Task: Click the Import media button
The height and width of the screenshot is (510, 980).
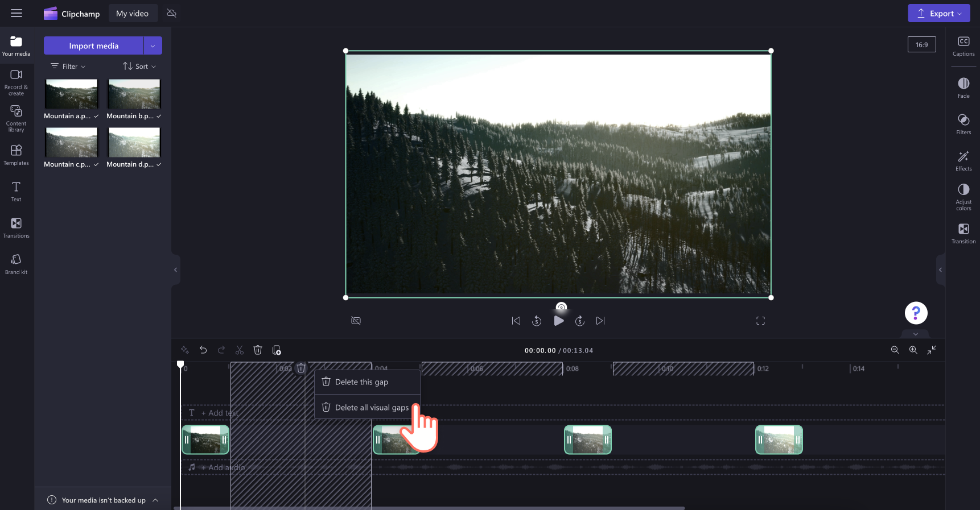Action: (93, 45)
